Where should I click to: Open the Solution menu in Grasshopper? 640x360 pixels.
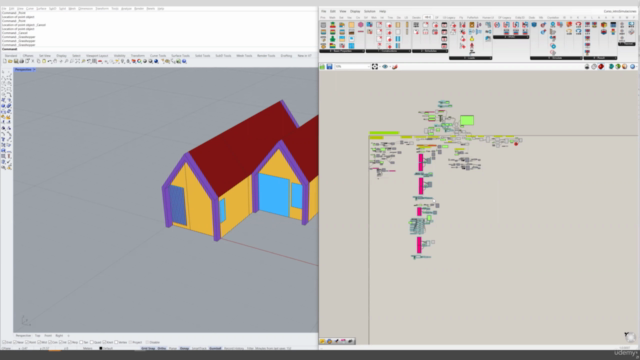coord(370,11)
